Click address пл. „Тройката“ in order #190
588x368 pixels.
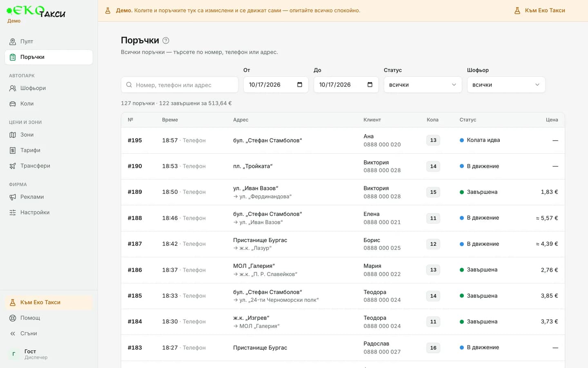pos(253,166)
